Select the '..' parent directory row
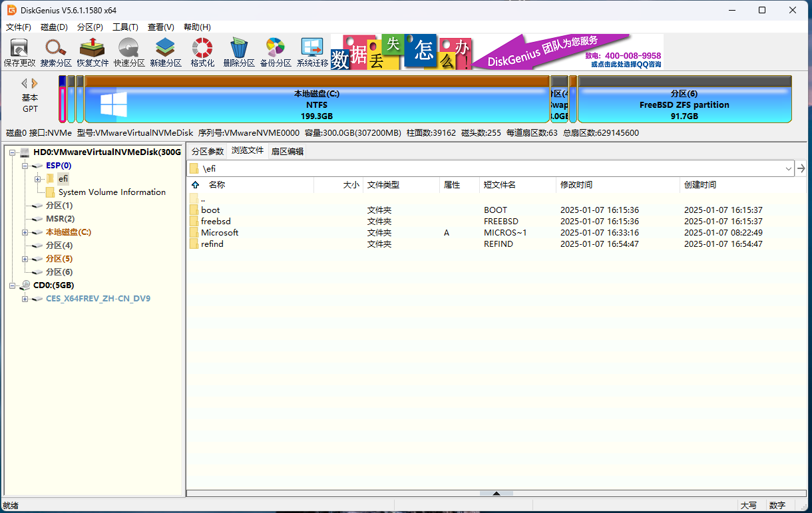The image size is (812, 513). 496,199
